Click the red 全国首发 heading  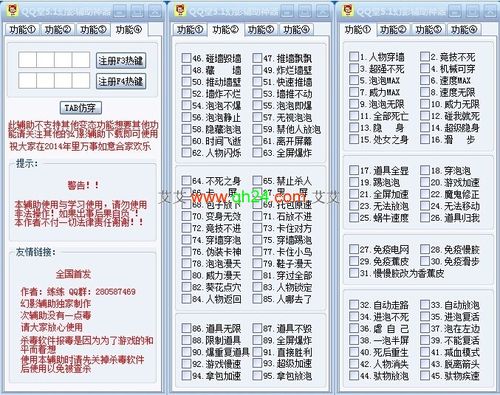73,274
